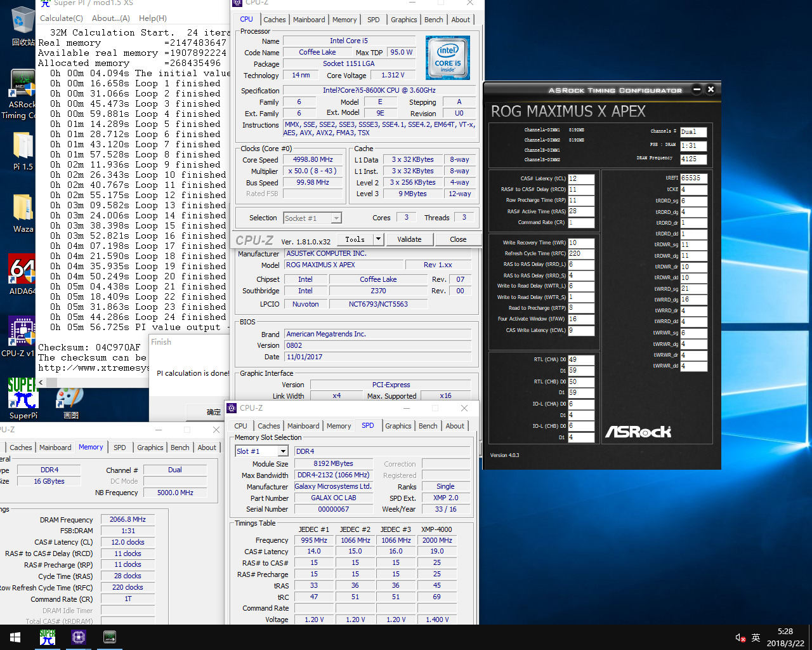812x650 pixels.
Task: Open SPD tab in top CPU-Z
Action: point(374,20)
